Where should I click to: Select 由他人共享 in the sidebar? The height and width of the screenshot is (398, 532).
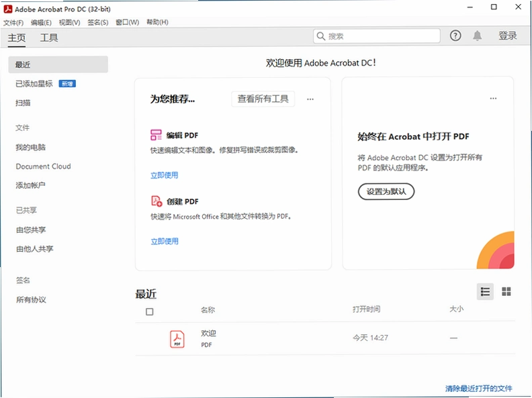coord(35,249)
